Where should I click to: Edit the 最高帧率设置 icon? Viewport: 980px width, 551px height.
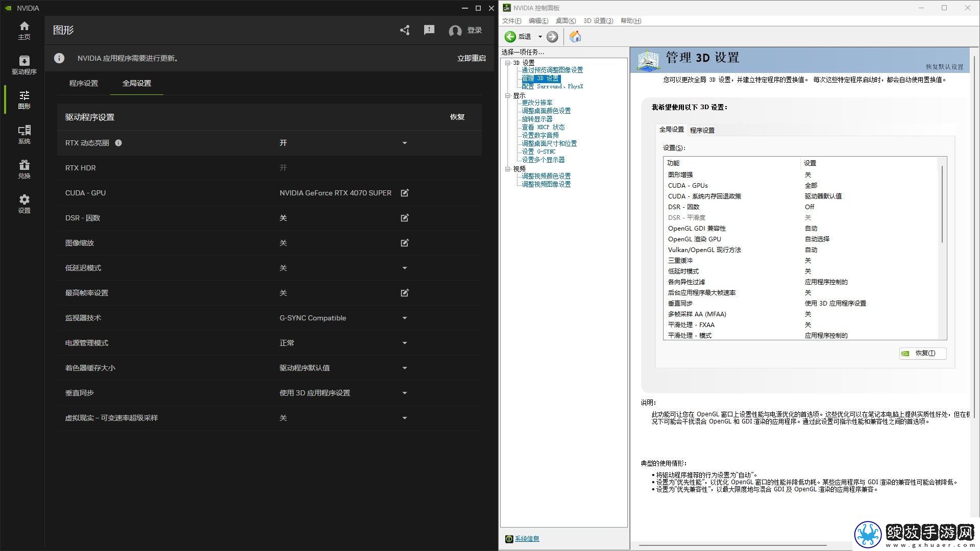[x=405, y=293]
